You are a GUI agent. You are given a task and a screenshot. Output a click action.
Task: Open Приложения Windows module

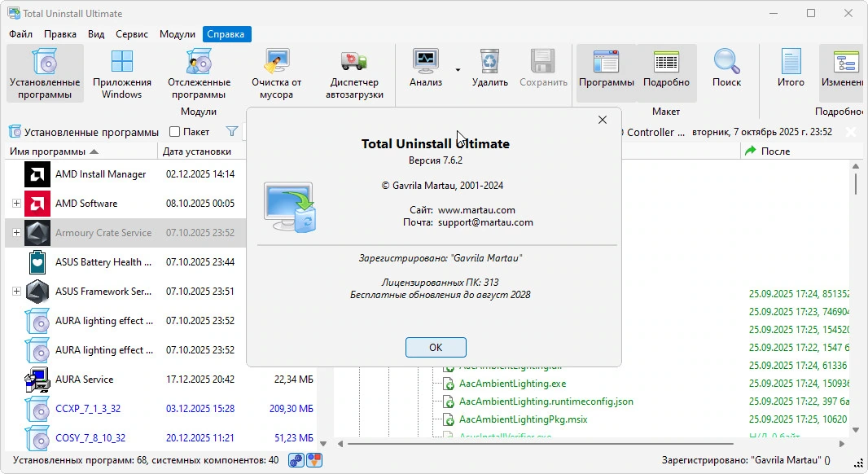122,73
